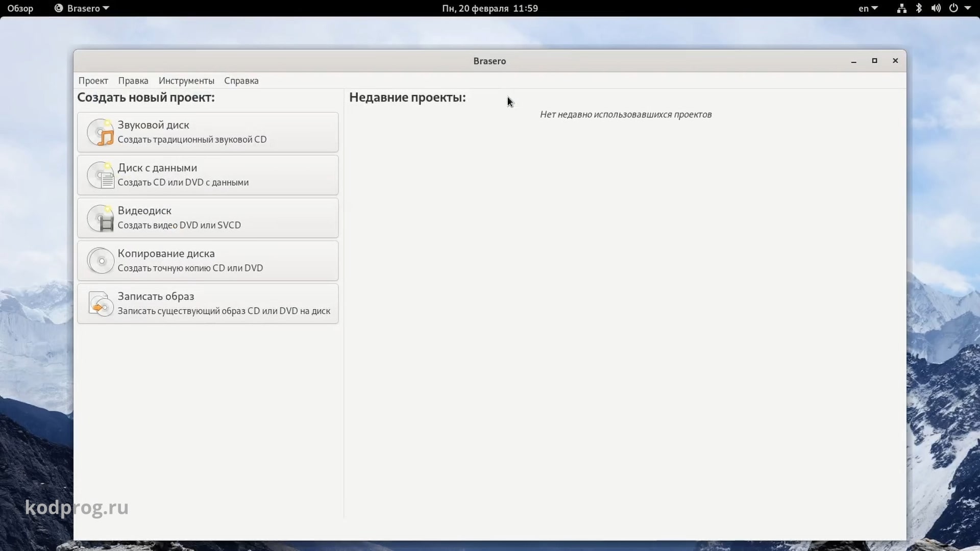
Task: Click description Создать CD или DVD с данными
Action: pos(183,182)
